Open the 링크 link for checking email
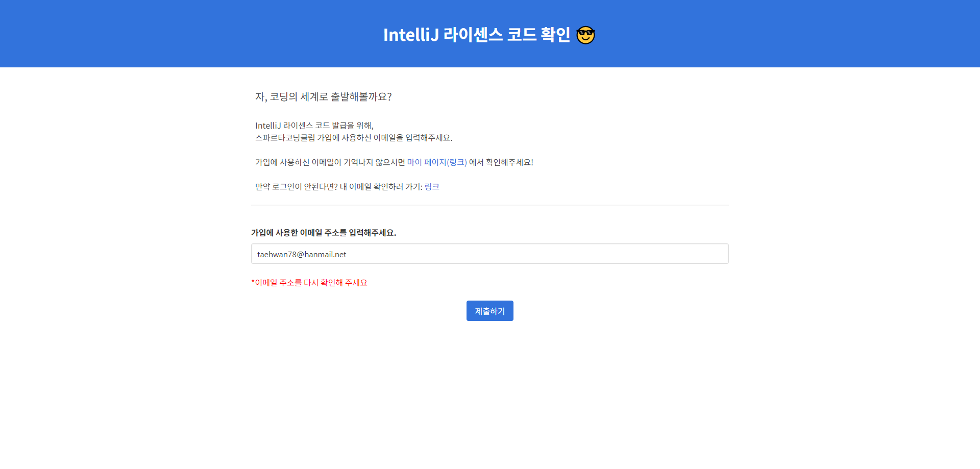 pyautogui.click(x=432, y=187)
